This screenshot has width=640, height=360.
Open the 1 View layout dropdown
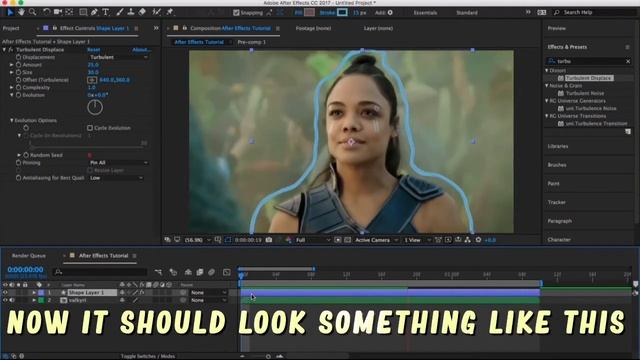(x=417, y=240)
